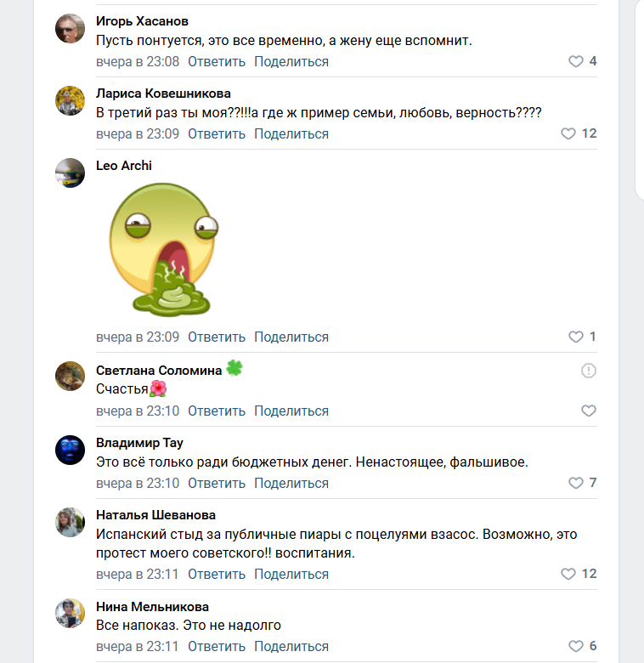The image size is (644, 663).
Task: Like Игорь Хасанов's comment with the heart
Action: [x=576, y=61]
